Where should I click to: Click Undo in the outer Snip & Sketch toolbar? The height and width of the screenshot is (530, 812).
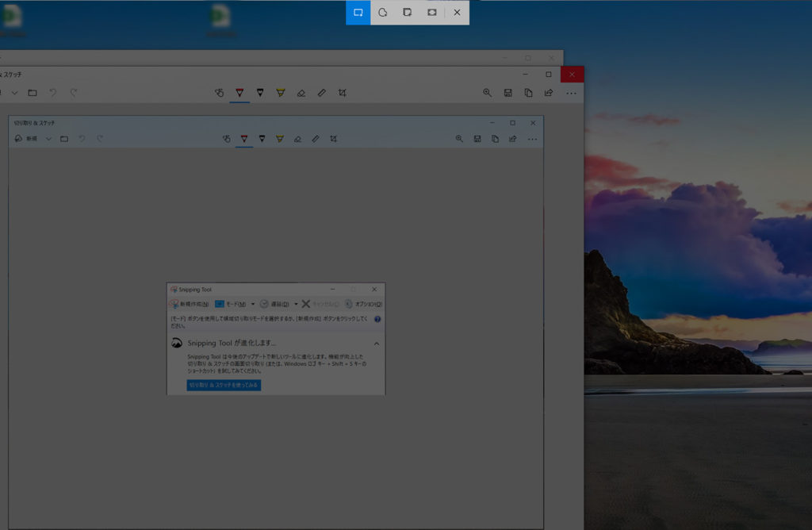coord(53,93)
